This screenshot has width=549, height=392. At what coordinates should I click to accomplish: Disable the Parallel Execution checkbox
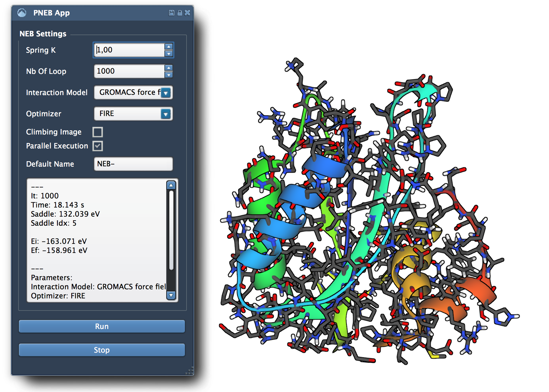98,146
